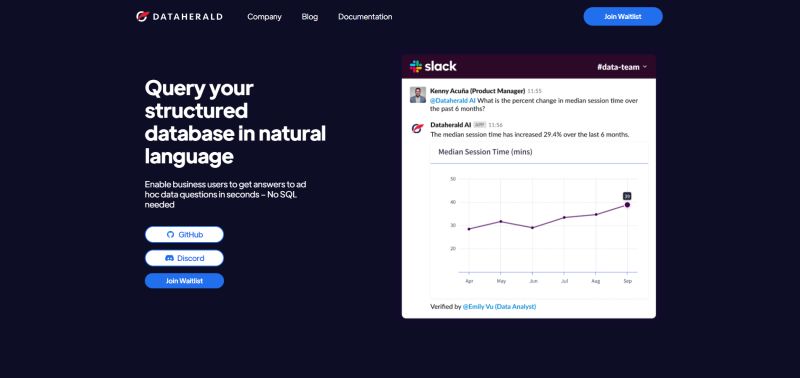
Task: Open the Company menu item
Action: (x=264, y=17)
